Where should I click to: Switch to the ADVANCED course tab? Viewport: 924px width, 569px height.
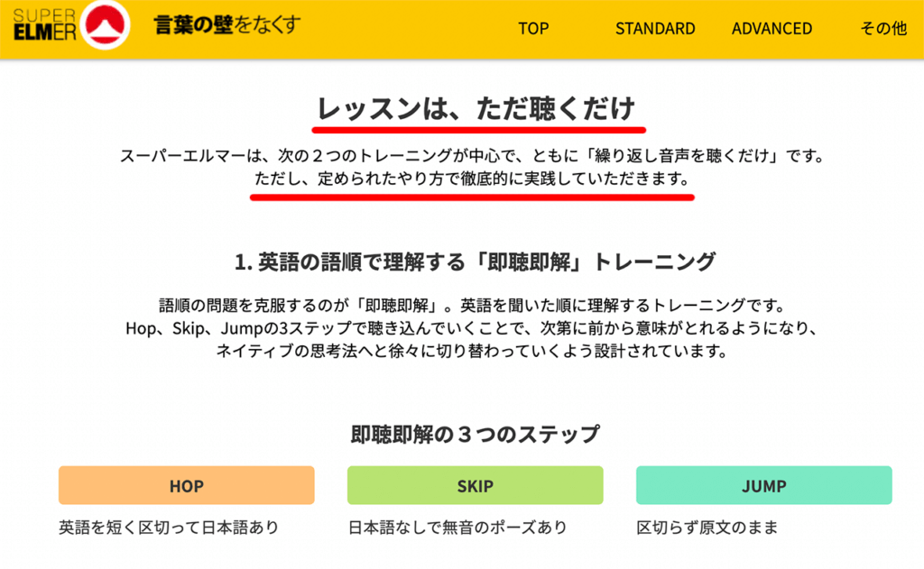(x=772, y=28)
